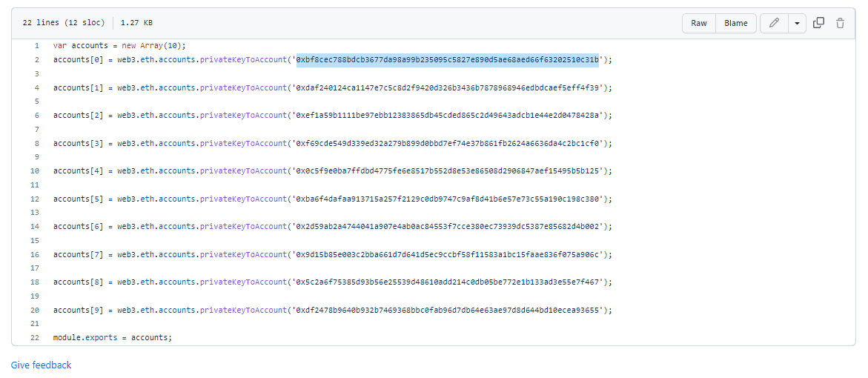Copy raw file contents using copy icon
The image size is (868, 378).
(818, 23)
